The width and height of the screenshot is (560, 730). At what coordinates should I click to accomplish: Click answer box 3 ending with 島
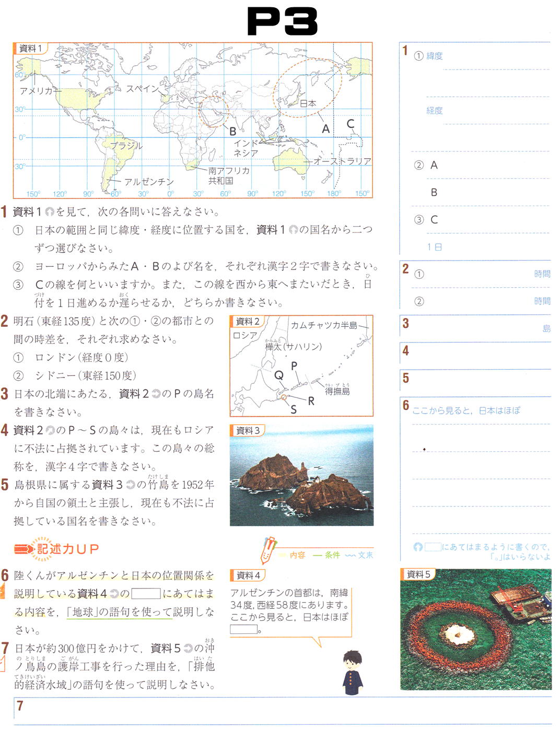(475, 328)
